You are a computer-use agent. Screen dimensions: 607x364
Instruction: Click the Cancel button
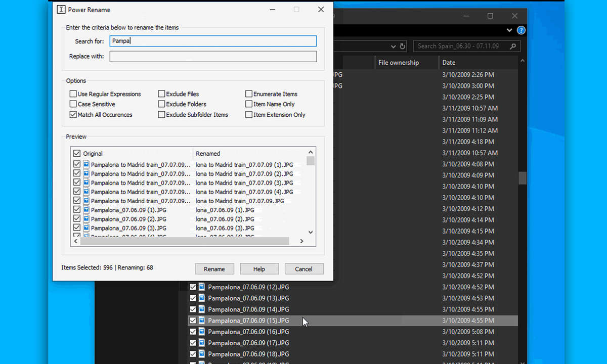(303, 269)
